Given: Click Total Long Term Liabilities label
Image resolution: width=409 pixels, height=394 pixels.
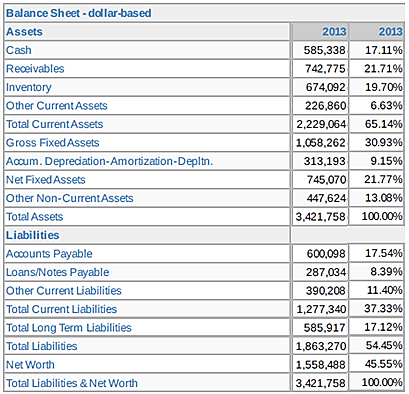Looking at the screenshot, I should [69, 328].
